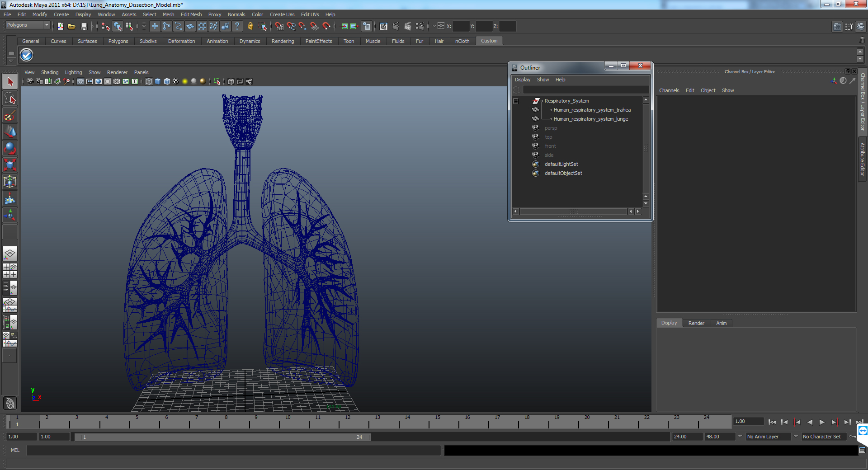The width and height of the screenshot is (868, 470).
Task: Click play forwards button
Action: (822, 422)
